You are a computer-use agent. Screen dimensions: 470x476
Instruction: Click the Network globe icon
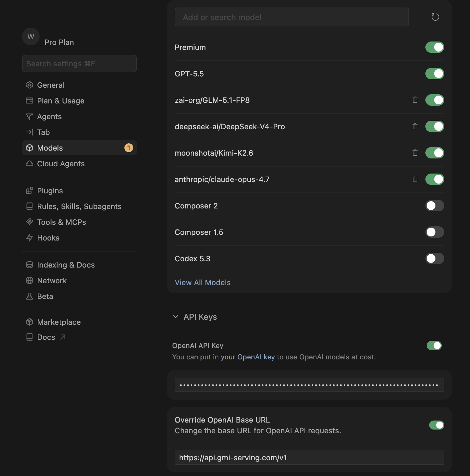point(30,280)
